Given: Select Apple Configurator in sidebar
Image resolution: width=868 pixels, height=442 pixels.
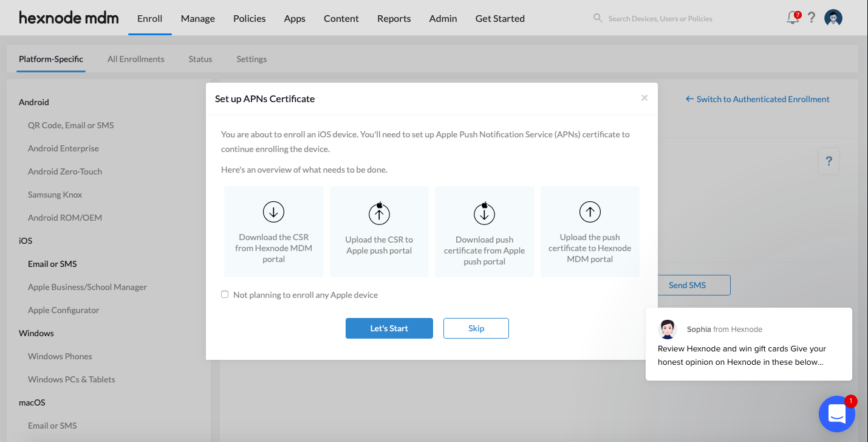Looking at the screenshot, I should tap(64, 310).
